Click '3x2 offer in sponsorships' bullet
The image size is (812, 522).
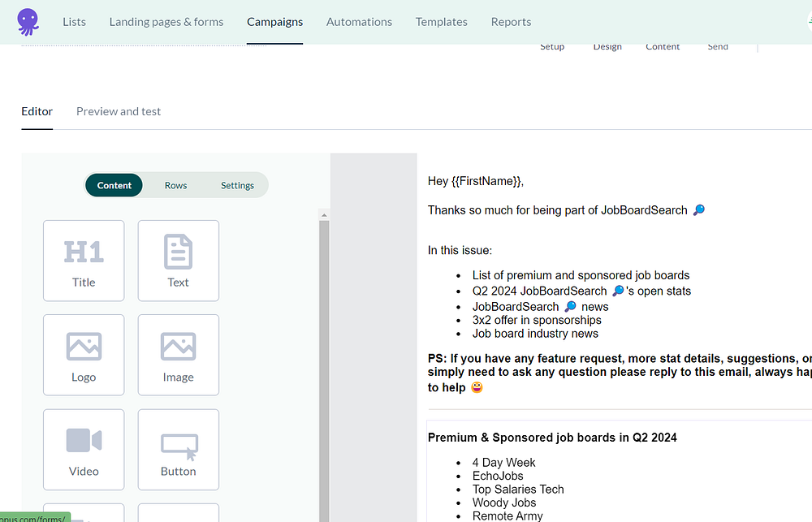[537, 320]
